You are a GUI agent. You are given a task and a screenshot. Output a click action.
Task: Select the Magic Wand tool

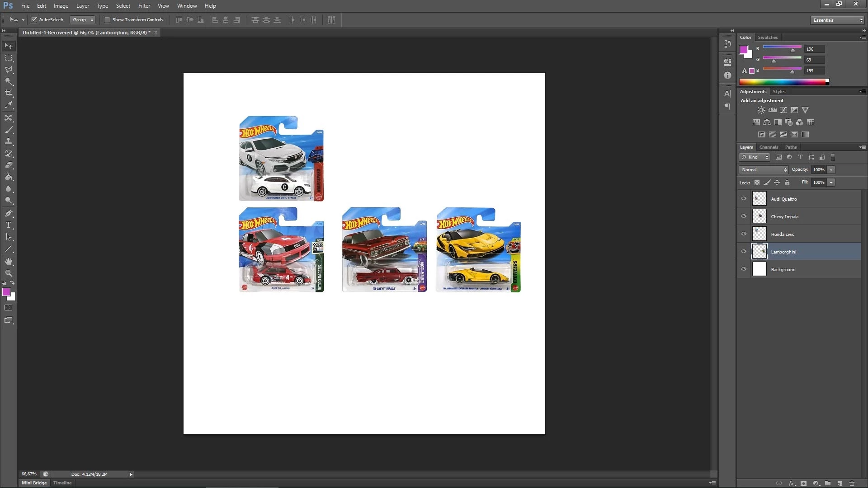(9, 81)
